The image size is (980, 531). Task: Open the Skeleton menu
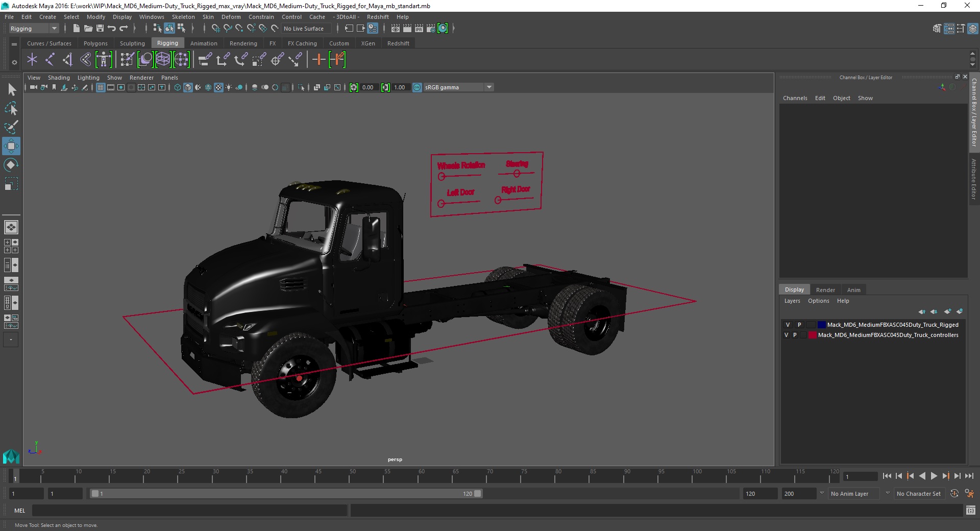(x=183, y=17)
